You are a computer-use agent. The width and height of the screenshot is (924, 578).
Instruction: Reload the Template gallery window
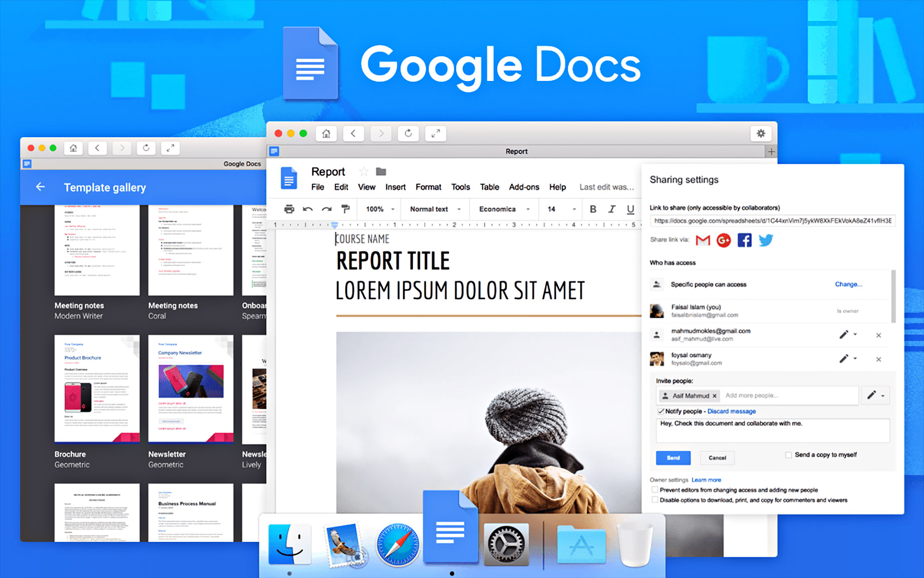click(x=146, y=148)
